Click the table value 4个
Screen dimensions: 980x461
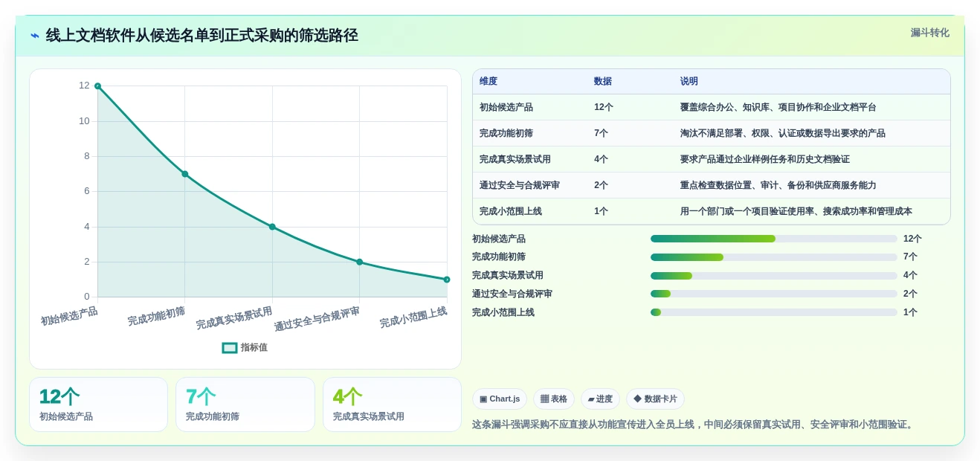point(602,160)
